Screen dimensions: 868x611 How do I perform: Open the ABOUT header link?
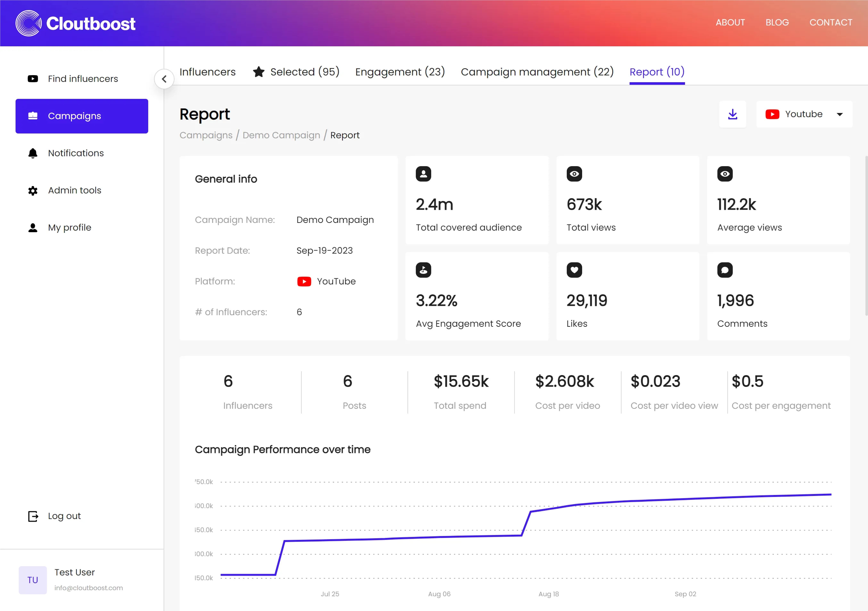click(730, 23)
